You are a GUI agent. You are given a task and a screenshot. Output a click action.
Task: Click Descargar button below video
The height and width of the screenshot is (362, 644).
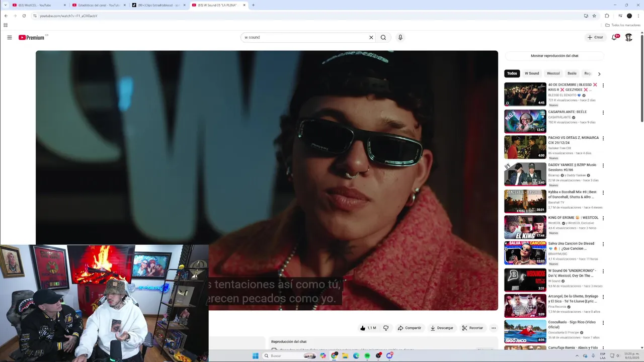(x=441, y=328)
